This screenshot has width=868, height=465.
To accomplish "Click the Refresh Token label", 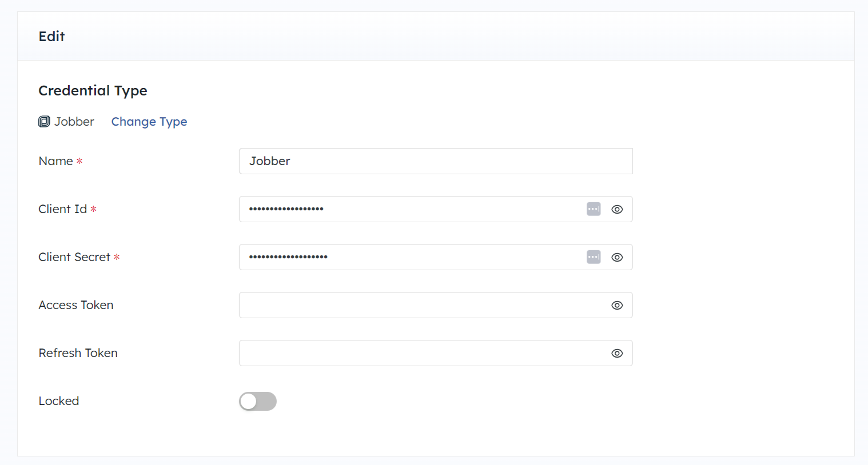I will tap(78, 353).
